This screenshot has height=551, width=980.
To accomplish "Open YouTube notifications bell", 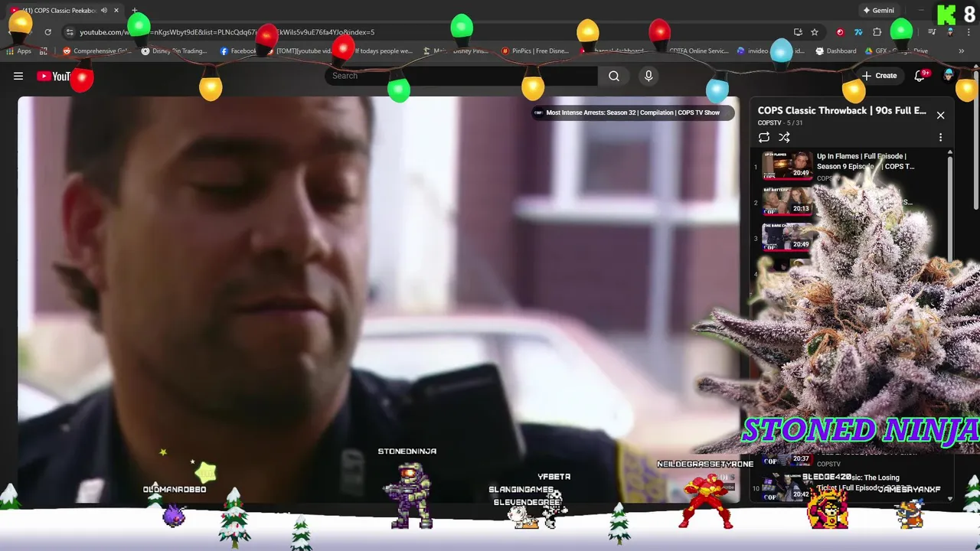I will (920, 76).
